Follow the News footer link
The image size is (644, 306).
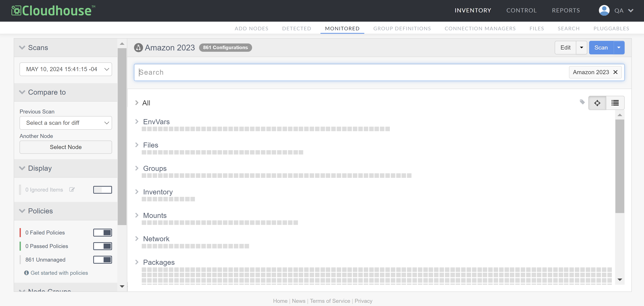[x=299, y=301]
